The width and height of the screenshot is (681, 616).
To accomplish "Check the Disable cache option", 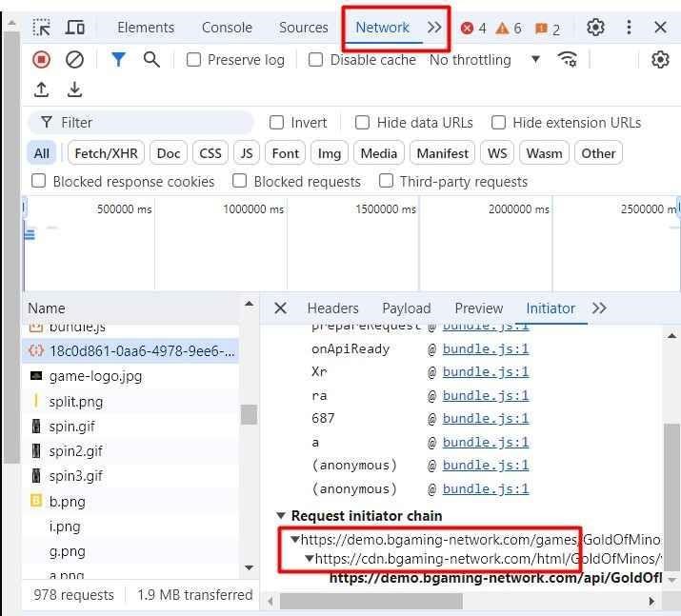I will tap(316, 60).
